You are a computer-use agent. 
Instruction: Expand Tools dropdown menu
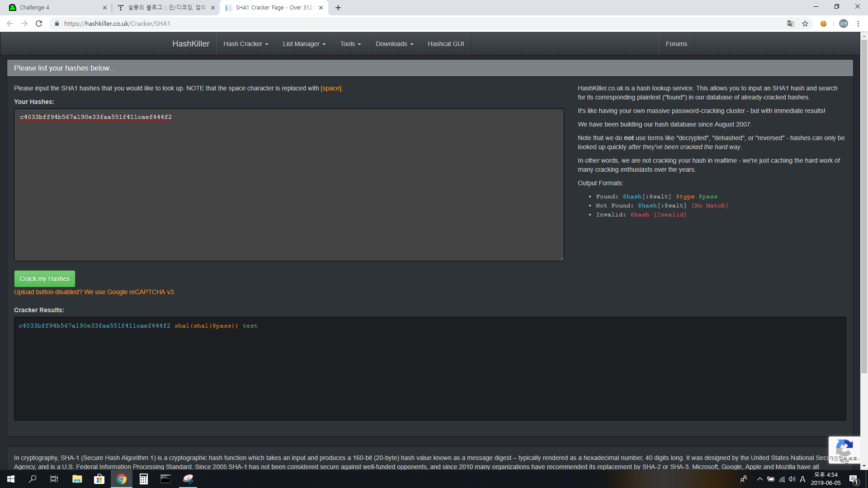point(350,44)
